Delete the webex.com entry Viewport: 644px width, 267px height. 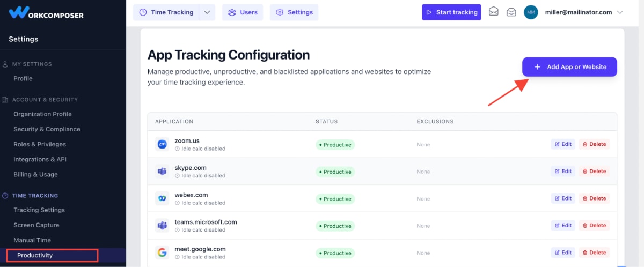(x=594, y=198)
